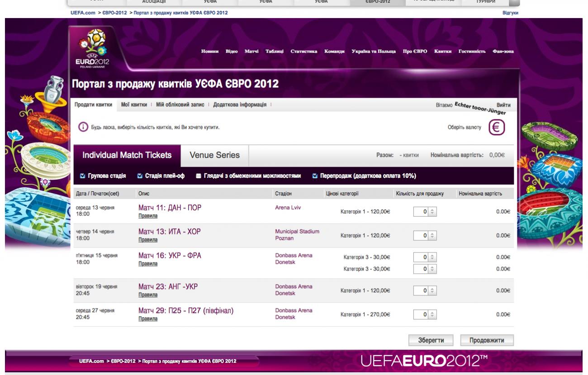Click the euro currency selector icon
Image resolution: width=588 pixels, height=375 pixels.
(x=497, y=128)
